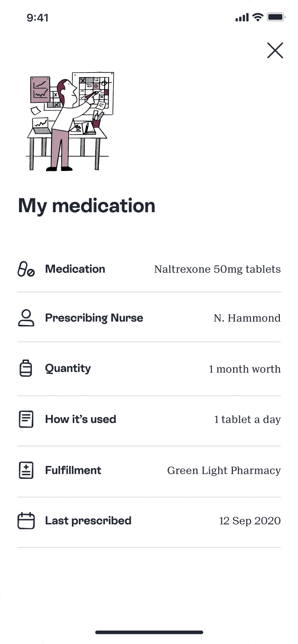Close the My medication screen
This screenshot has height=644, width=298.
tap(275, 50)
